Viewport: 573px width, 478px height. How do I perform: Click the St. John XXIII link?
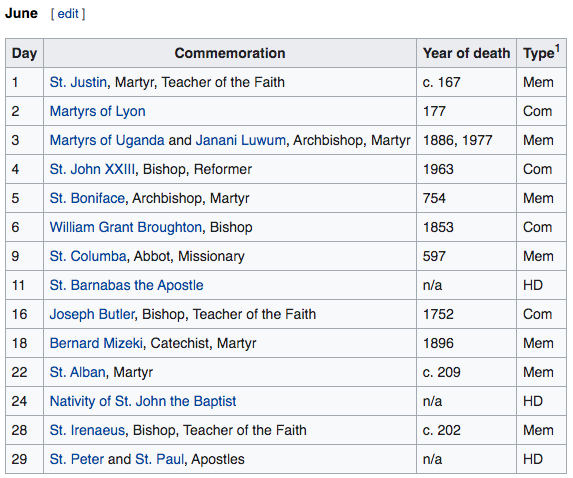[x=92, y=169]
